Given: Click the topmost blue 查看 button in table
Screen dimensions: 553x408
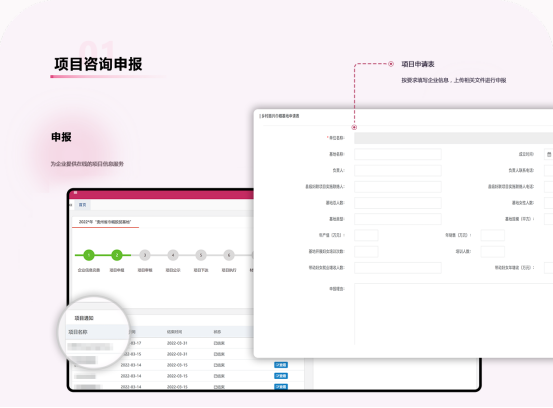Looking at the screenshot, I should 281,365.
